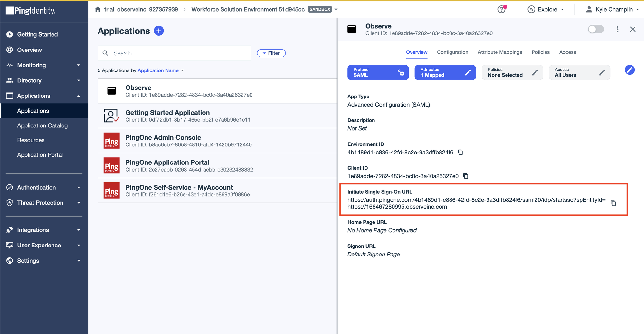The height and width of the screenshot is (334, 644).
Task: Close the Observe details panel
Action: tap(633, 29)
